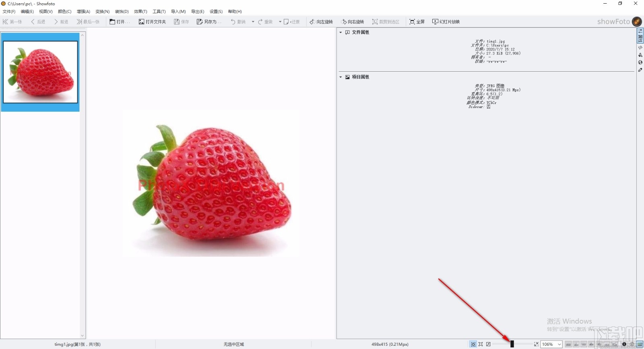The image size is (644, 349).
Task: Open the 工具(T) menu
Action: [x=159, y=11]
